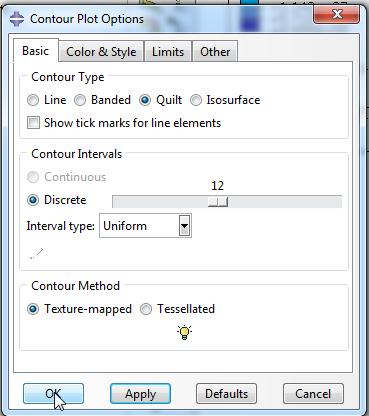
Task: Open the Color & Style tab
Action: click(x=101, y=52)
